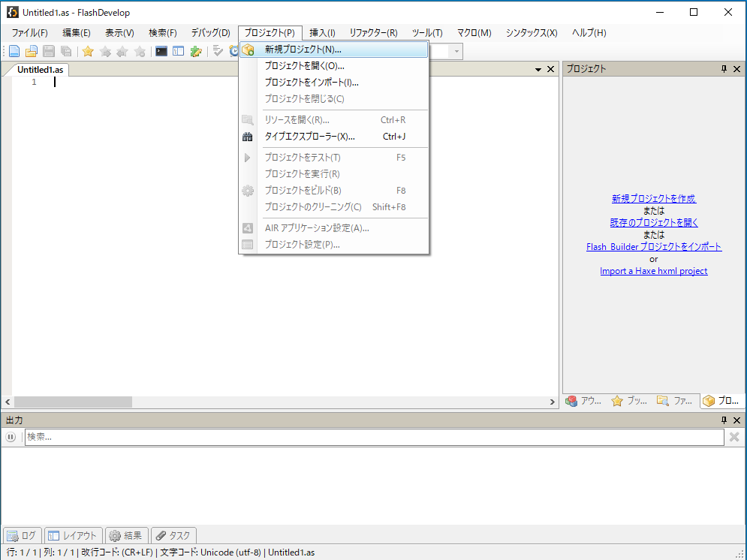Toggle bookmark with the gold star icon

tap(88, 51)
